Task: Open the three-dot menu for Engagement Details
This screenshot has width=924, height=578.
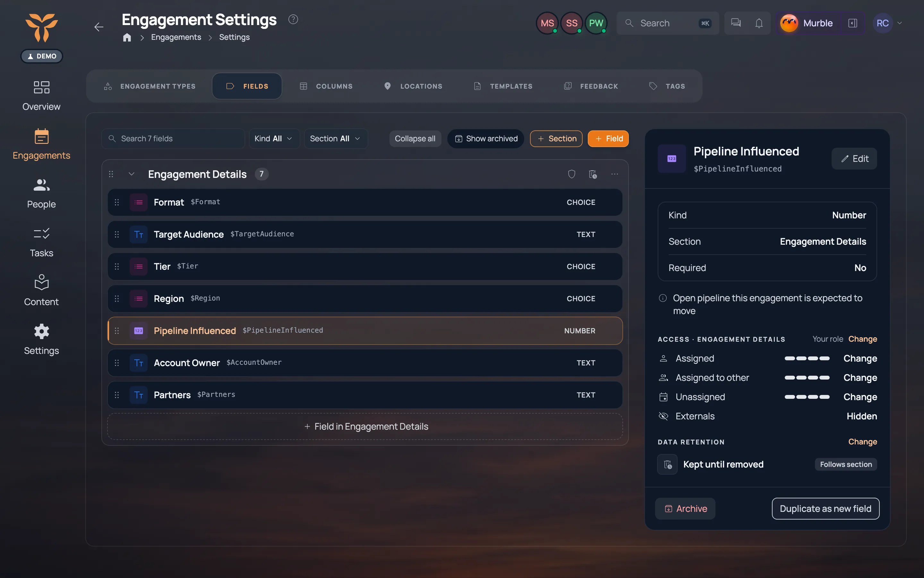Action: click(x=614, y=174)
